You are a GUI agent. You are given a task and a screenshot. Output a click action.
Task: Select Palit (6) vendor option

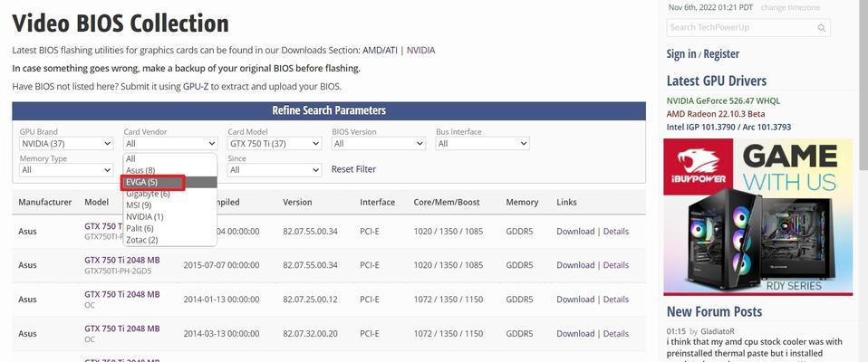click(170, 228)
